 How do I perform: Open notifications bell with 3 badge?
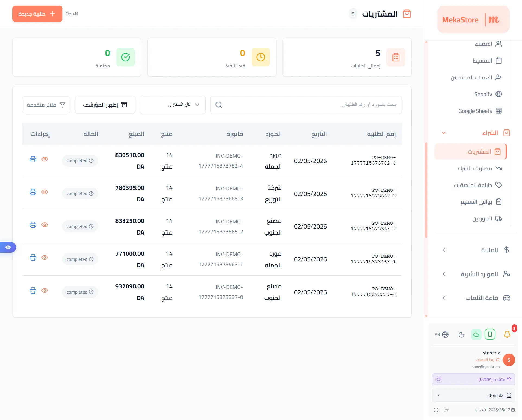(507, 334)
